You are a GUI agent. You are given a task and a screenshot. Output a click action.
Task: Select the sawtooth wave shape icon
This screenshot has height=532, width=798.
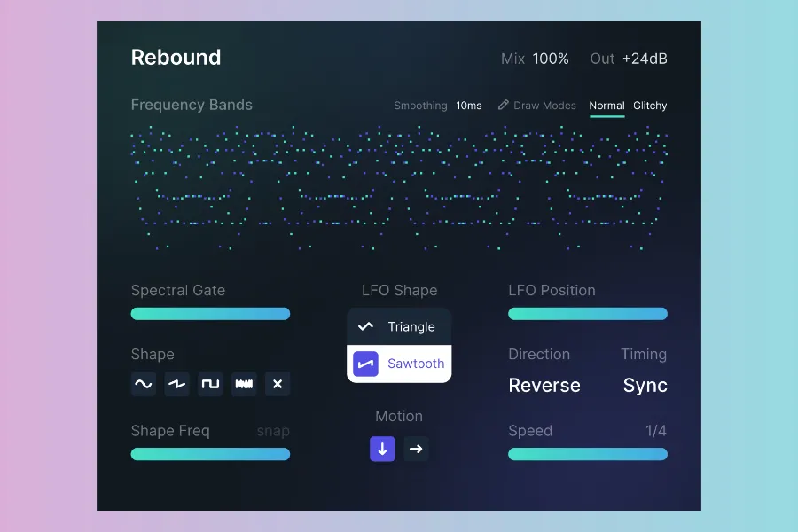tap(176, 384)
